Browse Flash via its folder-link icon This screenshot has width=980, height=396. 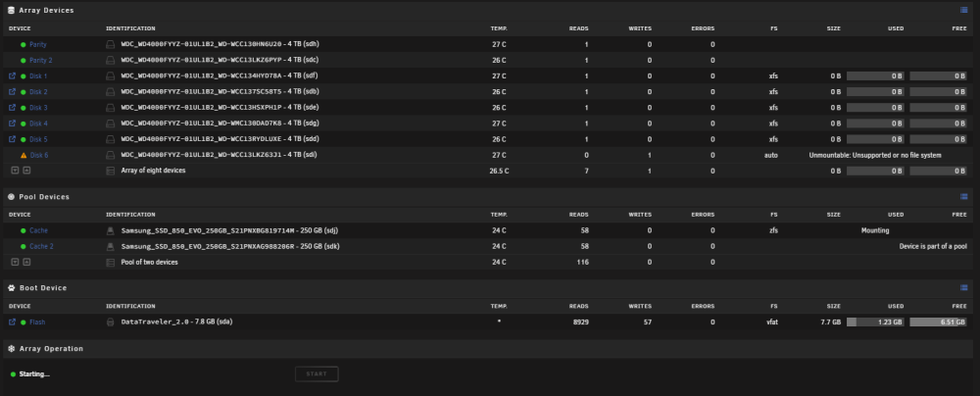tap(12, 322)
